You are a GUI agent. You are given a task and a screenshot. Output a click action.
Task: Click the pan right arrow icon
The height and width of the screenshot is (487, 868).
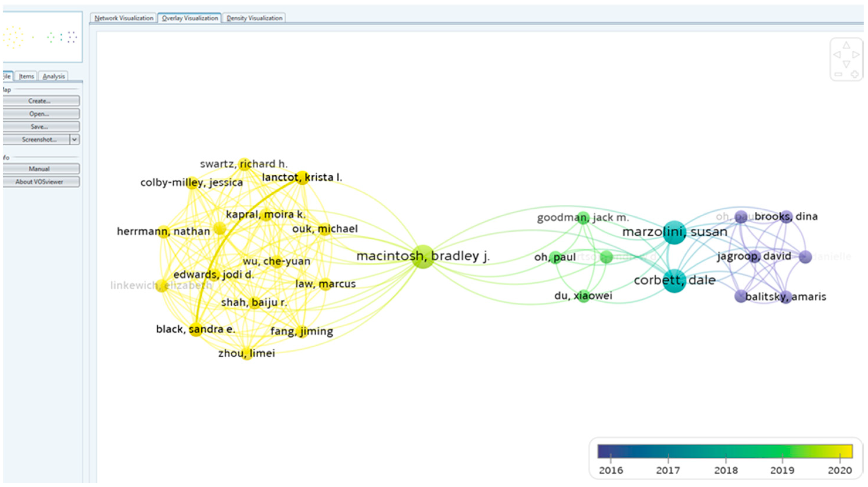[x=855, y=55]
